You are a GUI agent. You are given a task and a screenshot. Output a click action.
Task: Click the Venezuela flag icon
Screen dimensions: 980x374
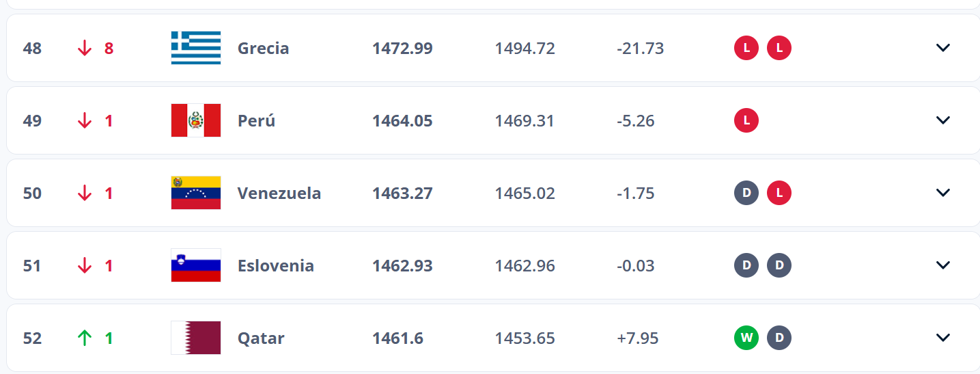(195, 193)
